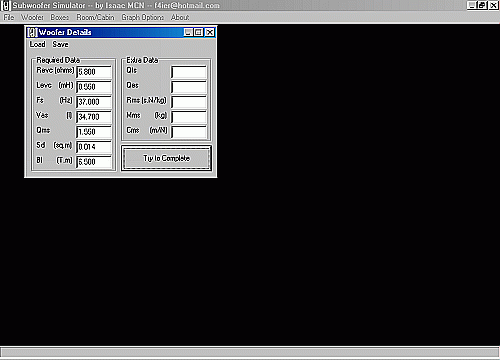The image size is (500, 360).
Task: Open the File menu
Action: 9,17
